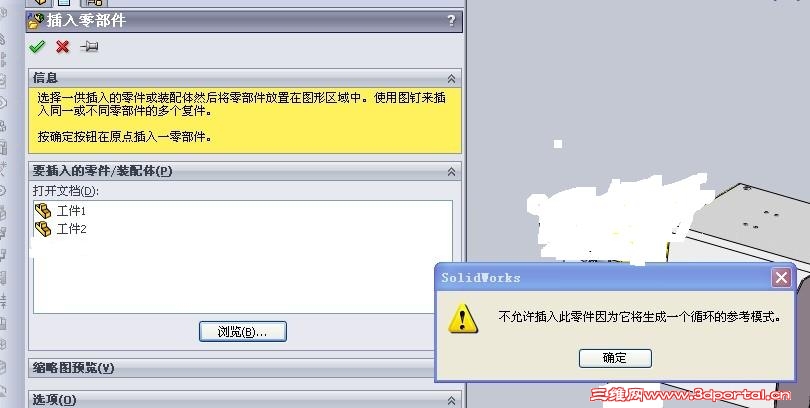Image resolution: width=810 pixels, height=408 pixels.
Task: Select 工件2 in the open documents list
Action: click(71, 229)
